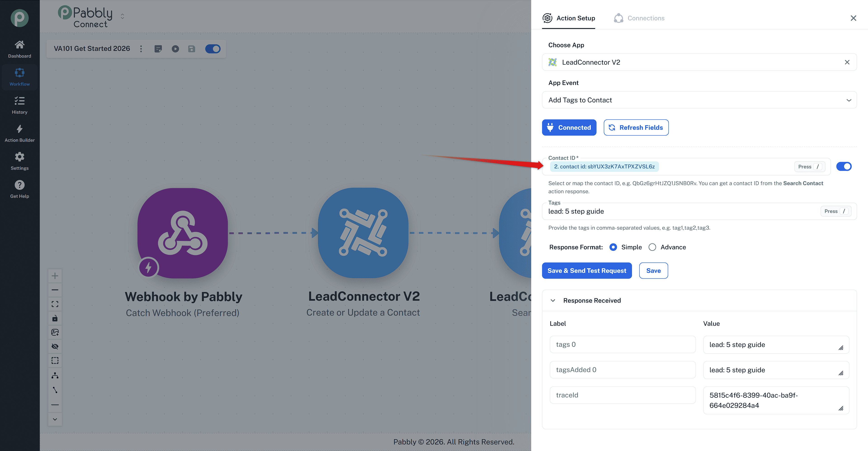
Task: Toggle the Contact ID map switch
Action: pos(844,167)
